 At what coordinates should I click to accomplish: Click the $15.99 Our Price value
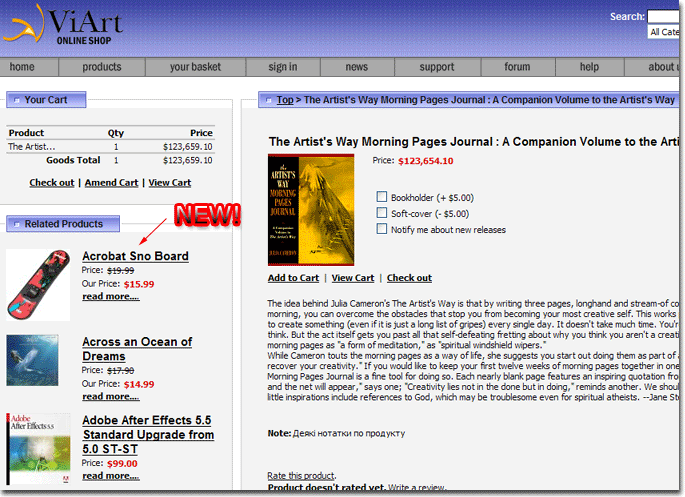pyautogui.click(x=139, y=284)
